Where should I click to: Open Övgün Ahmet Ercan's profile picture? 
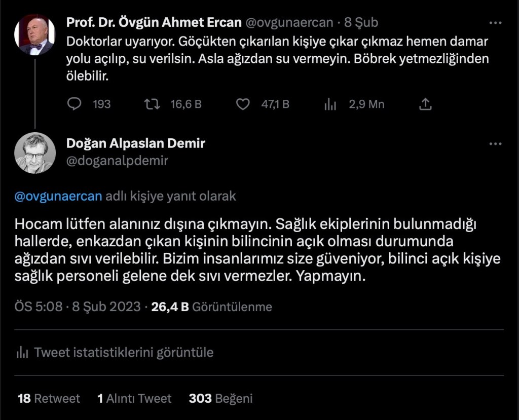[x=37, y=35]
